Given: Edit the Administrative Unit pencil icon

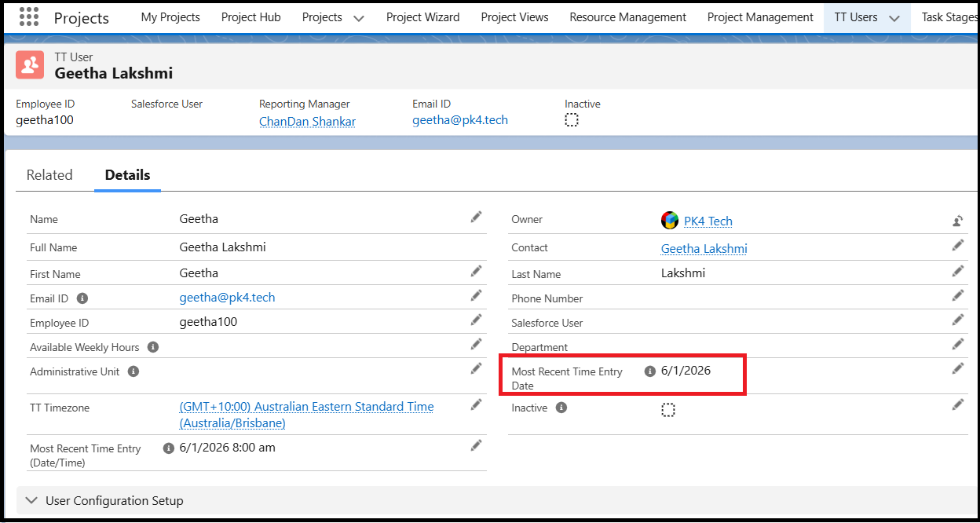Looking at the screenshot, I should 476,368.
